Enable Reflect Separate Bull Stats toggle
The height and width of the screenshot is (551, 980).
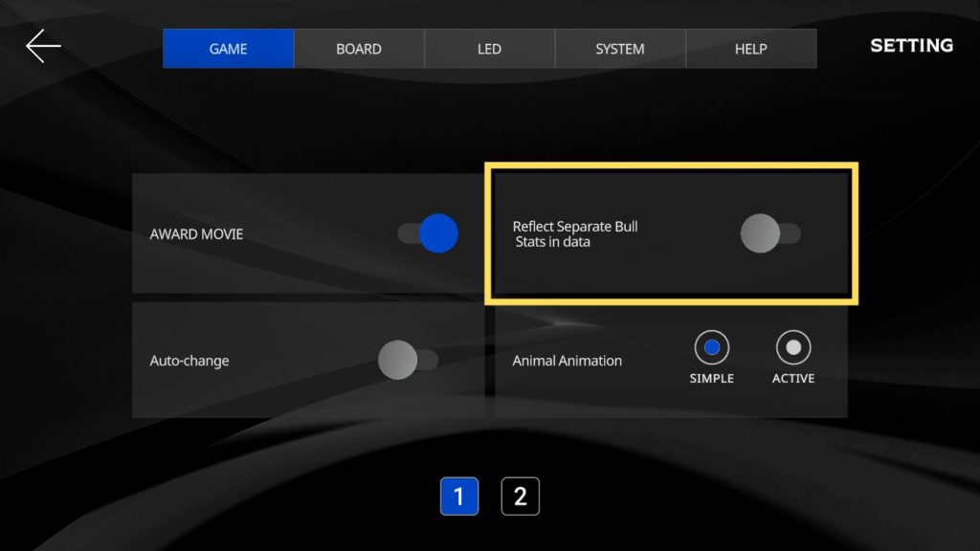pos(770,233)
